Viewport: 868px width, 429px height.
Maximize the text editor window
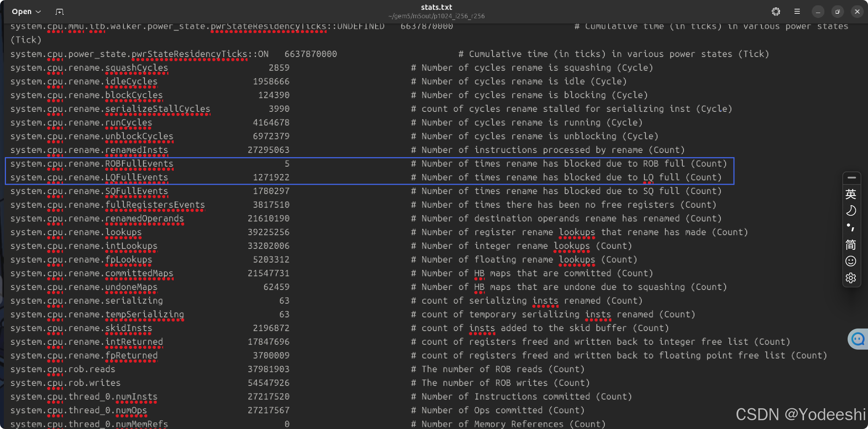837,12
